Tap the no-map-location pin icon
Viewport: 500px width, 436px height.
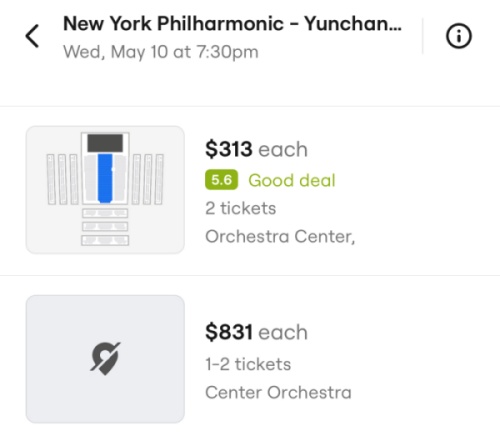point(105,359)
